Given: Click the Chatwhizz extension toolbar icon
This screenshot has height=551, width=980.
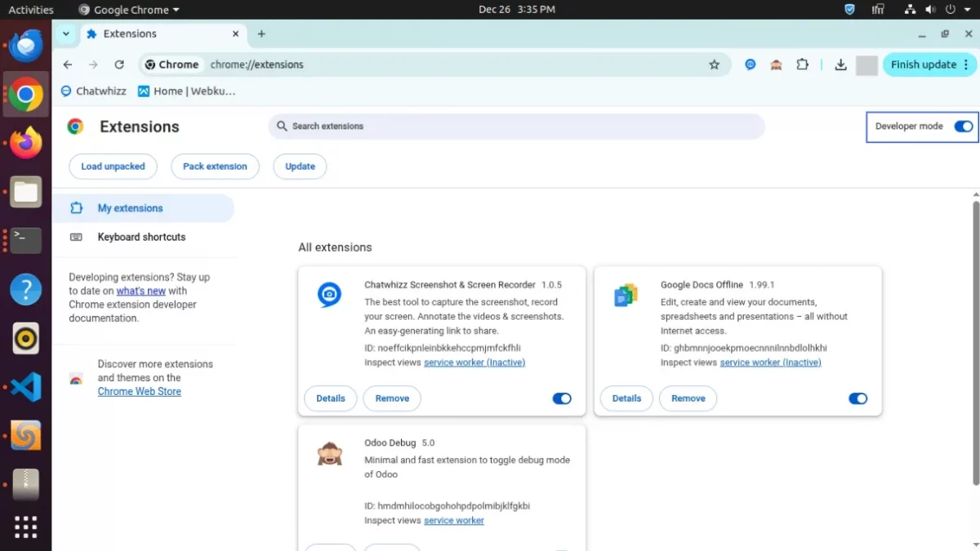Looking at the screenshot, I should point(751,64).
